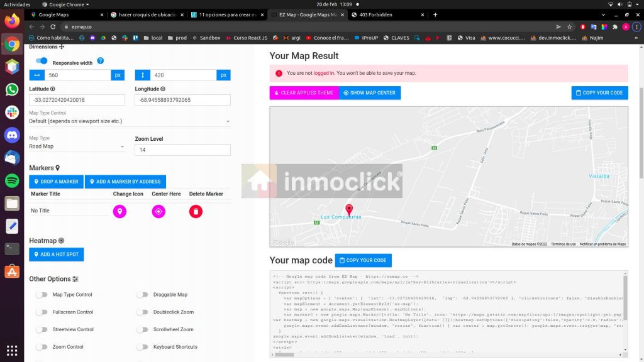Open Spotify from the Ubuntu dock
This screenshot has height=362, width=644.
coord(12,180)
